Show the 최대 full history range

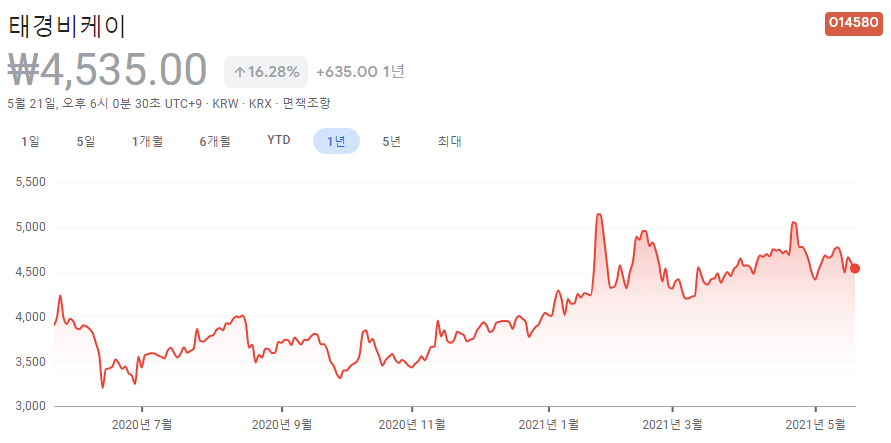(449, 141)
